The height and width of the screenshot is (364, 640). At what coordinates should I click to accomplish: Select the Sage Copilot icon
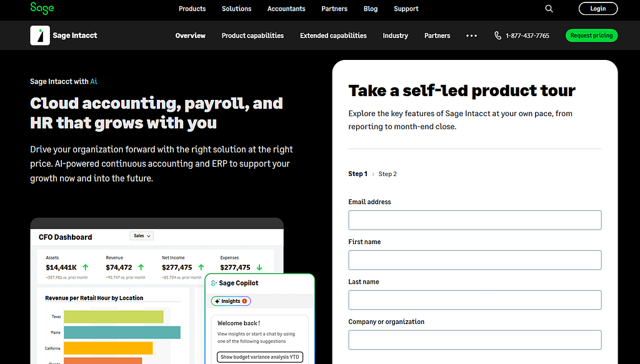pos(214,283)
